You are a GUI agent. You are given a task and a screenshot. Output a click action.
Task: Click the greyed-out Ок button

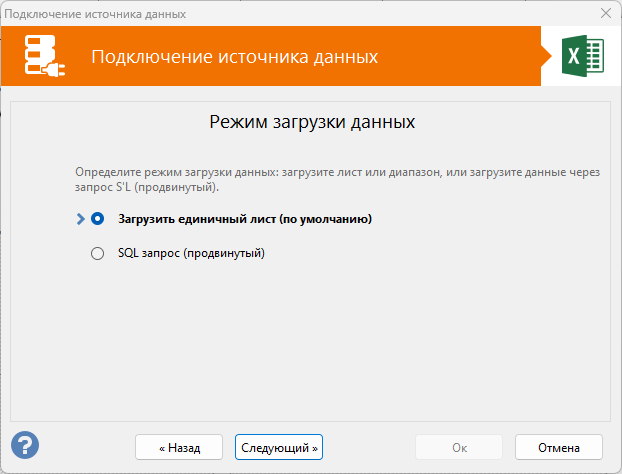click(x=459, y=446)
